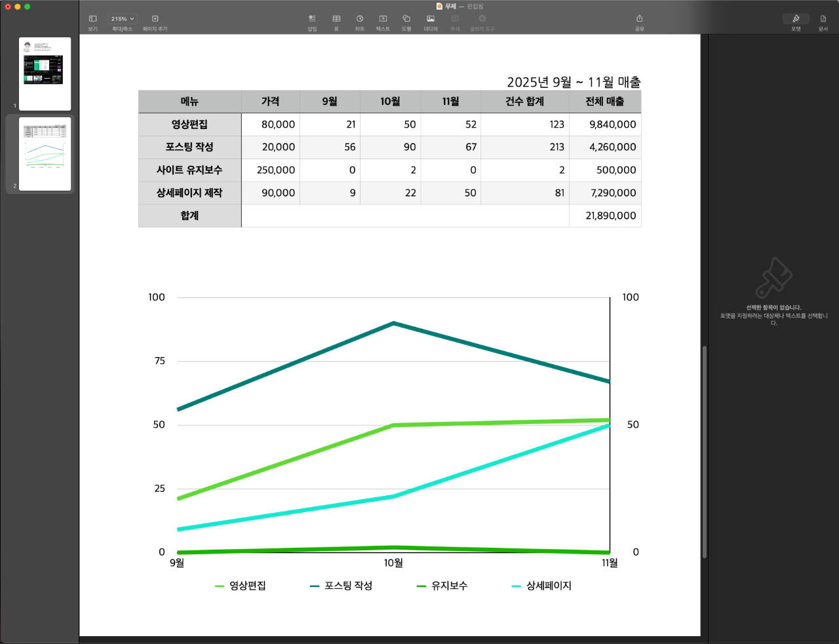
Task: Open the 215% zoom level dropdown
Action: (122, 19)
